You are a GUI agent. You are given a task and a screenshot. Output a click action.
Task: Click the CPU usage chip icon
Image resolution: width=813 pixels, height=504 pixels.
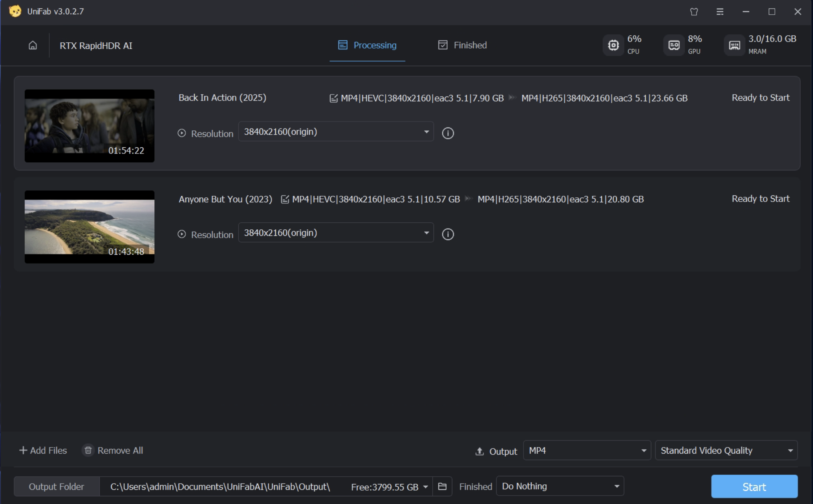click(614, 45)
